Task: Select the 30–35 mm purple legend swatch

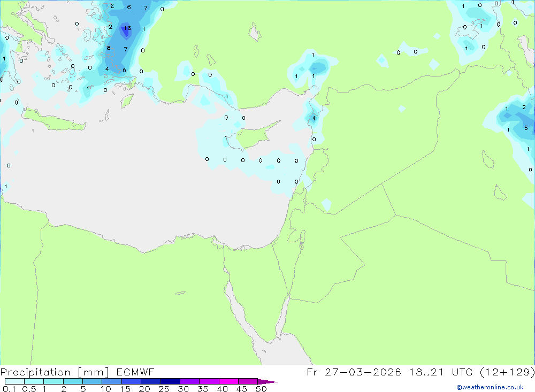Action: tap(190, 381)
